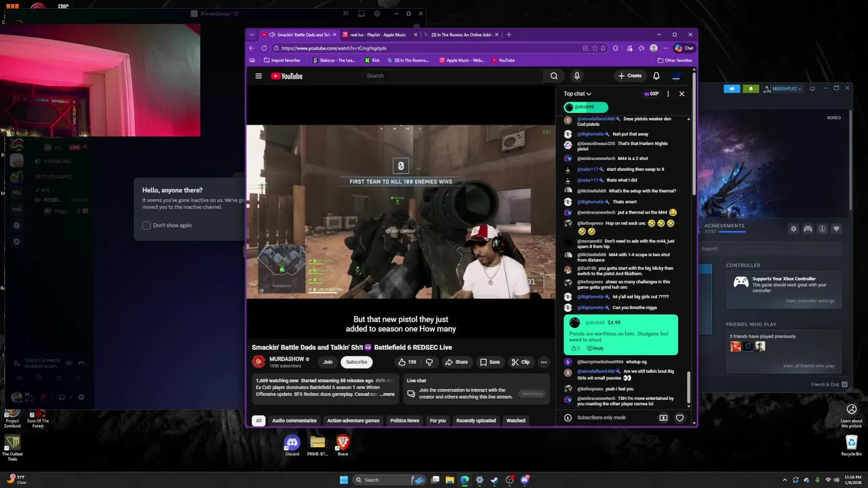Open the Windows Start menu

tap(344, 480)
